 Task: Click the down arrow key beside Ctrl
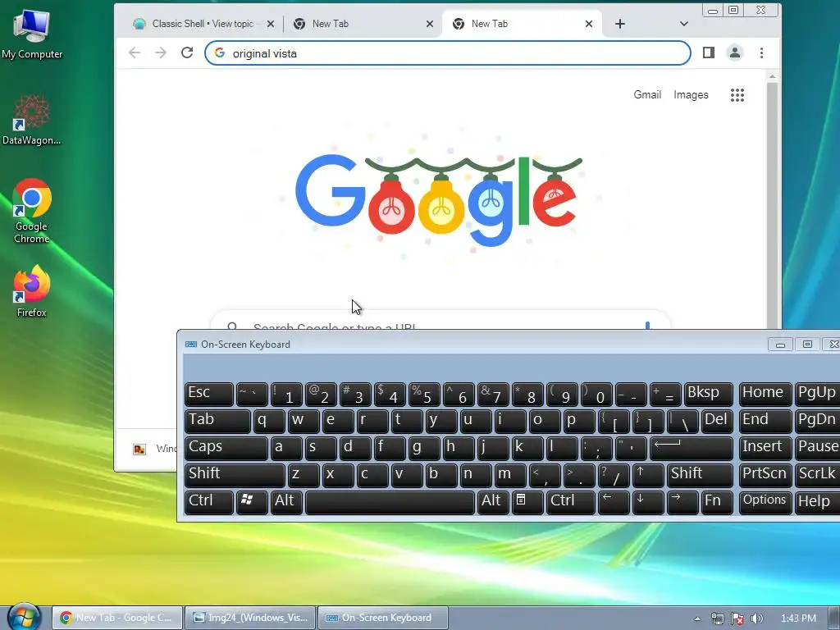click(x=648, y=502)
